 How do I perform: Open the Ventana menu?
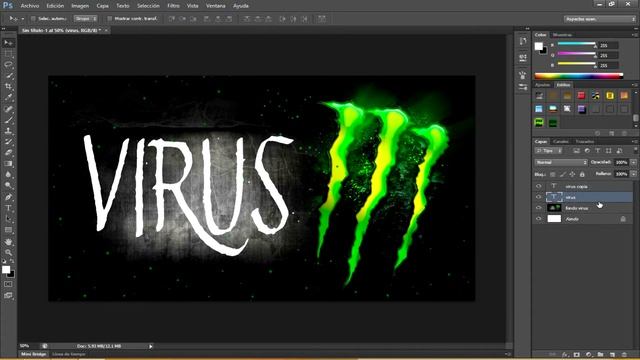click(216, 6)
